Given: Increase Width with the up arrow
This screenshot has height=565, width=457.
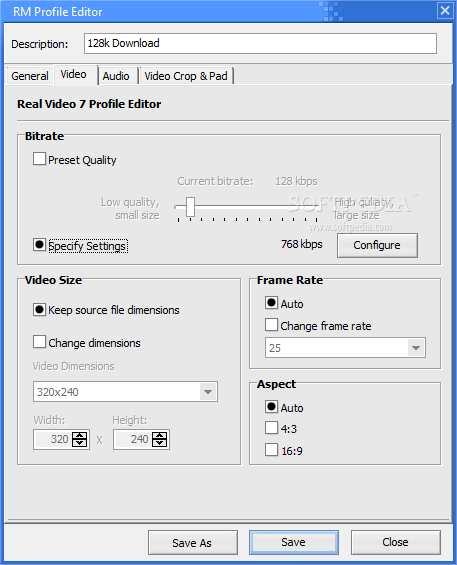Looking at the screenshot, I should (80, 435).
